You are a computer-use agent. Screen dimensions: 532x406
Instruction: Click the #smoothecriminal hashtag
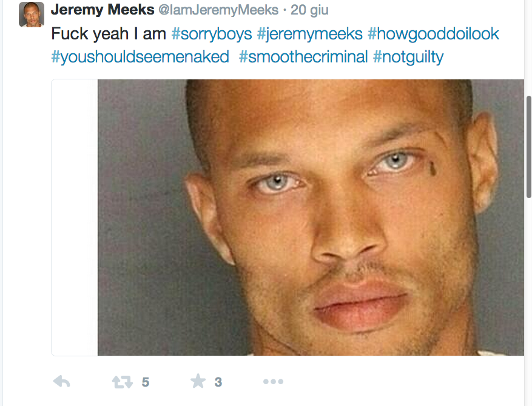pos(303,57)
